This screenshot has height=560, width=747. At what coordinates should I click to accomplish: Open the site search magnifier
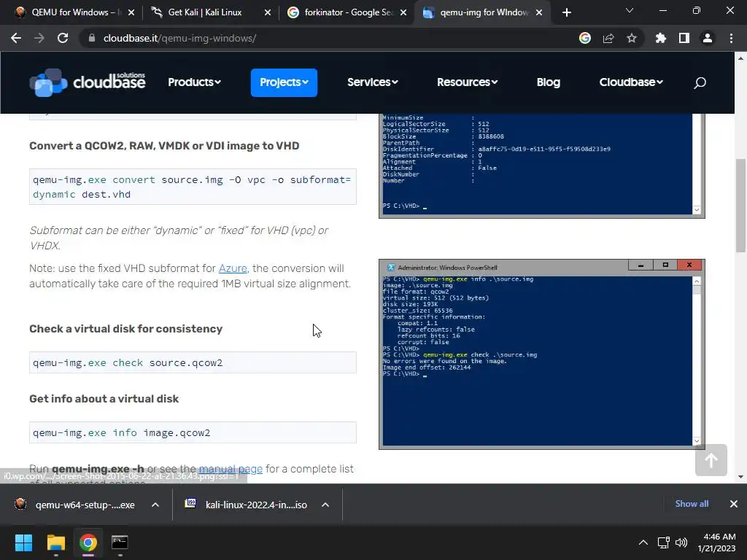pyautogui.click(x=700, y=83)
